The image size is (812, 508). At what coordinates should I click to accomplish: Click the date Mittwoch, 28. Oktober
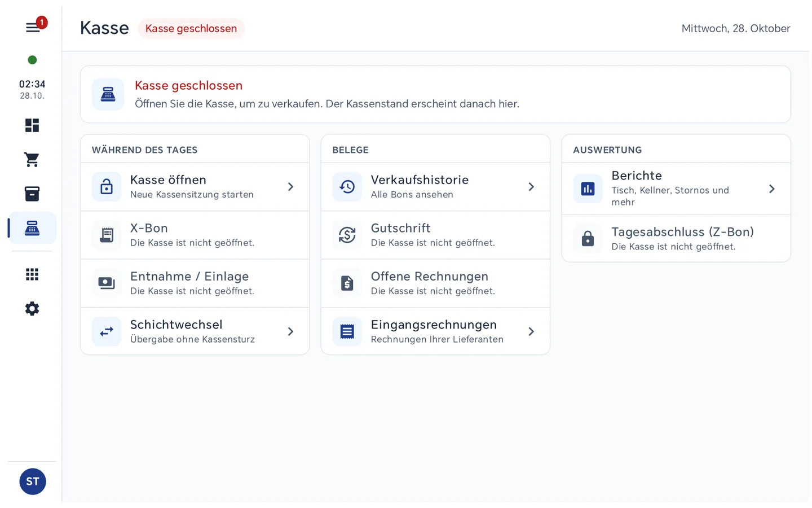(x=736, y=28)
